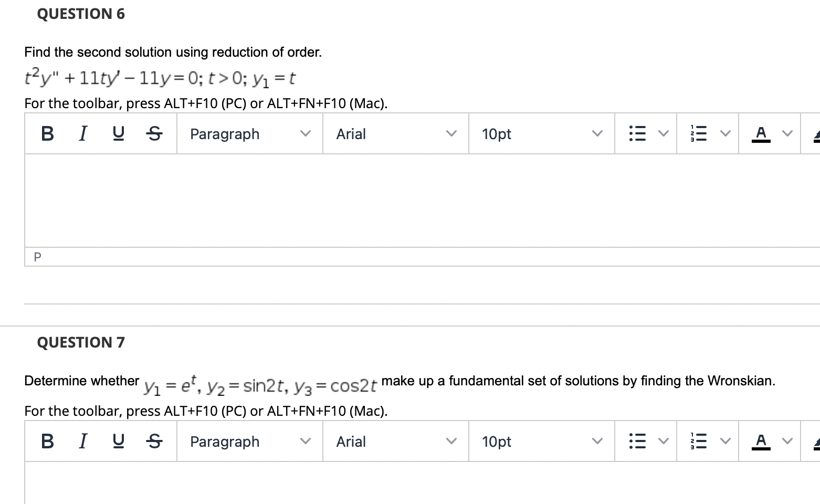Expand the numbered list chevron in Question 7
Screen dimensions: 820x504
pos(724,442)
